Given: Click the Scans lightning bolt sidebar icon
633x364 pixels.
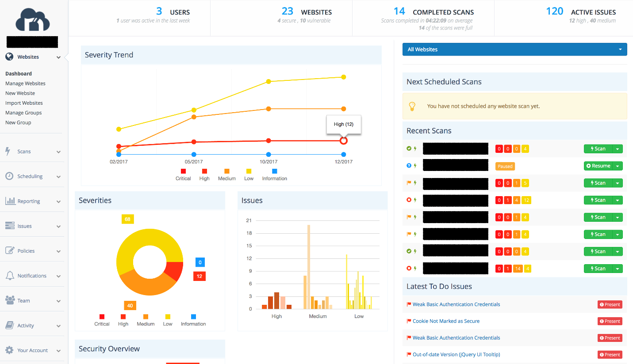Looking at the screenshot, I should 8,152.
